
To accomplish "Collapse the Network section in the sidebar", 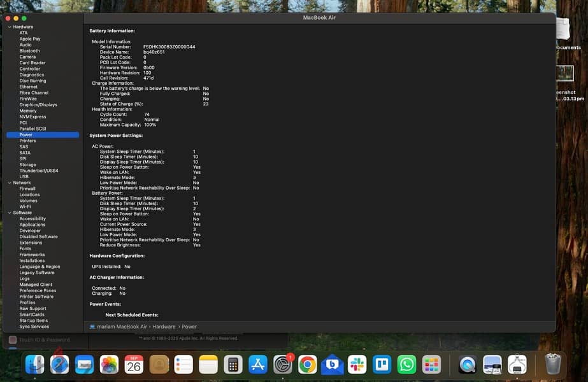I will (x=10, y=183).
